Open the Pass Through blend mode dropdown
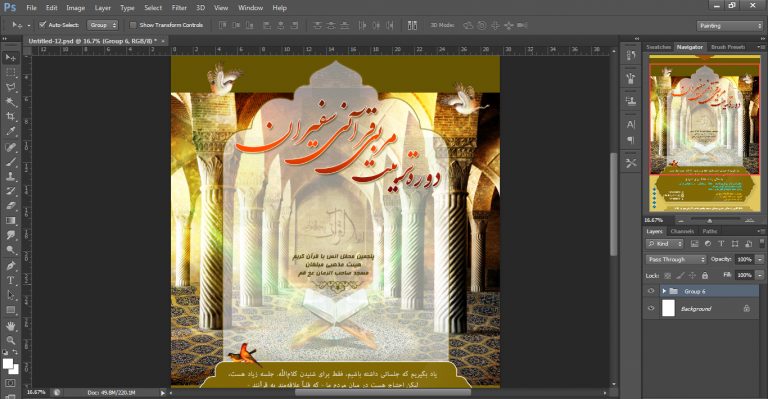The image size is (768, 399). (676, 259)
